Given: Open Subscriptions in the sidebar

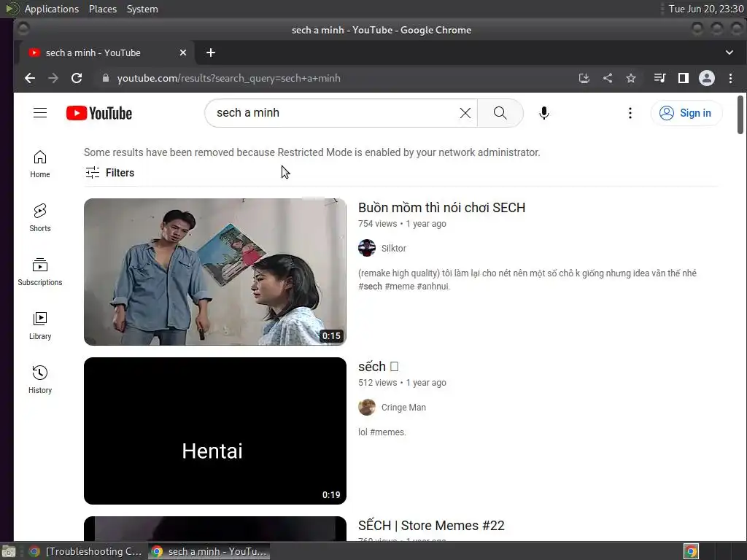Looking at the screenshot, I should point(40,272).
